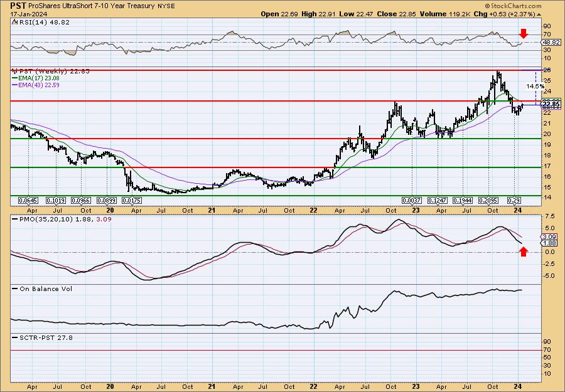Click the SCTR-PST 27.8 legend
The width and height of the screenshot is (565, 392).
click(42, 338)
